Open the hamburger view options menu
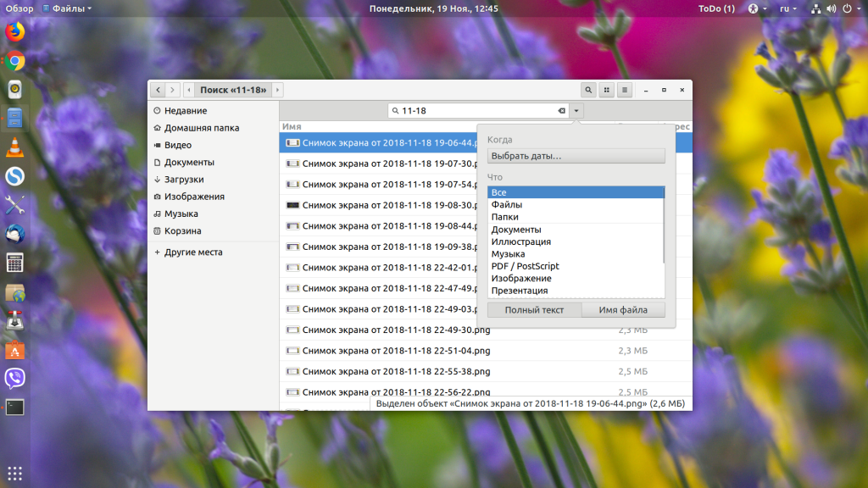 625,90
